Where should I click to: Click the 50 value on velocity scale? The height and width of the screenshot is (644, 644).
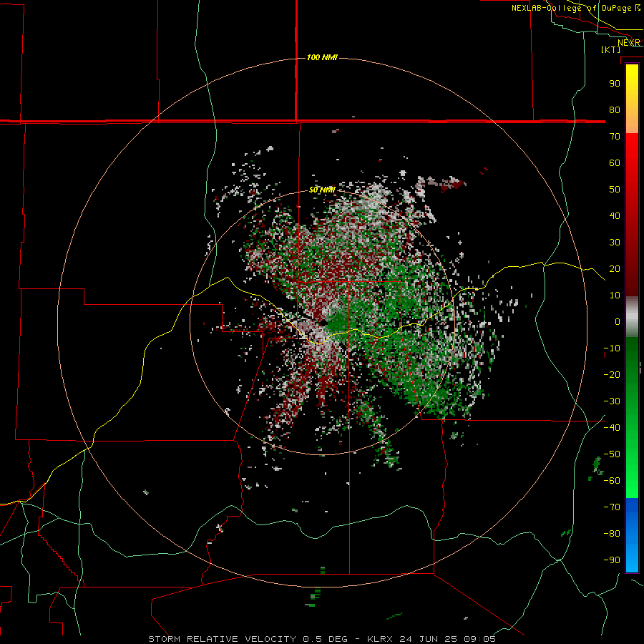click(615, 190)
